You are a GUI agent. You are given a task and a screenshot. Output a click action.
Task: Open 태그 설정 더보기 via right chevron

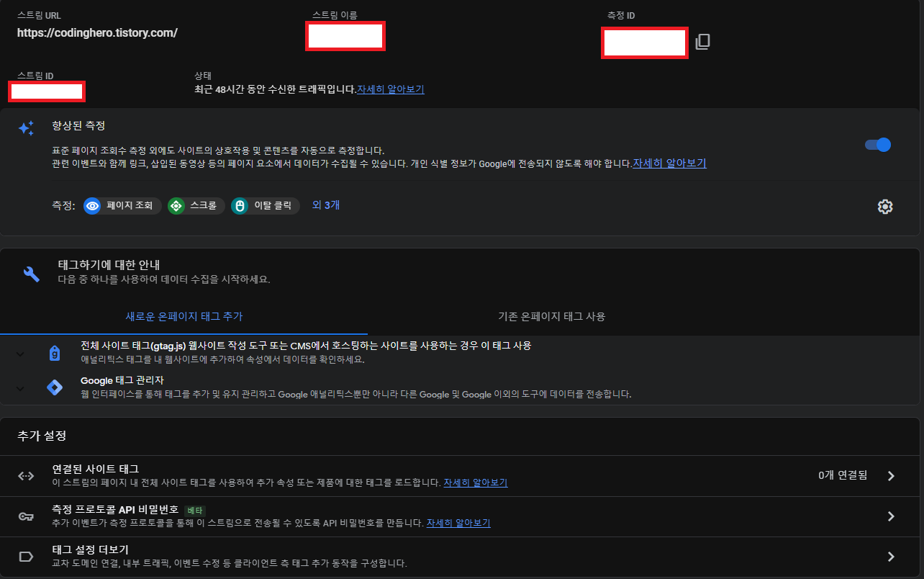(891, 557)
